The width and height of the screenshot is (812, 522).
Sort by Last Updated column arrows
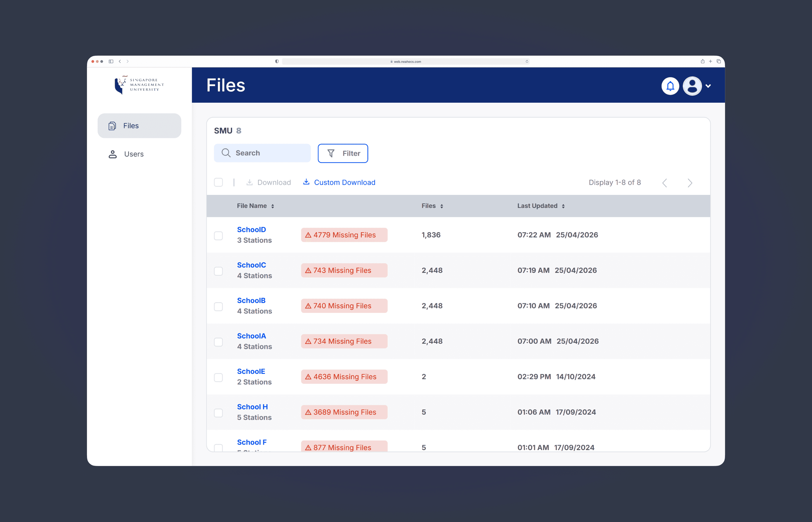click(x=563, y=206)
